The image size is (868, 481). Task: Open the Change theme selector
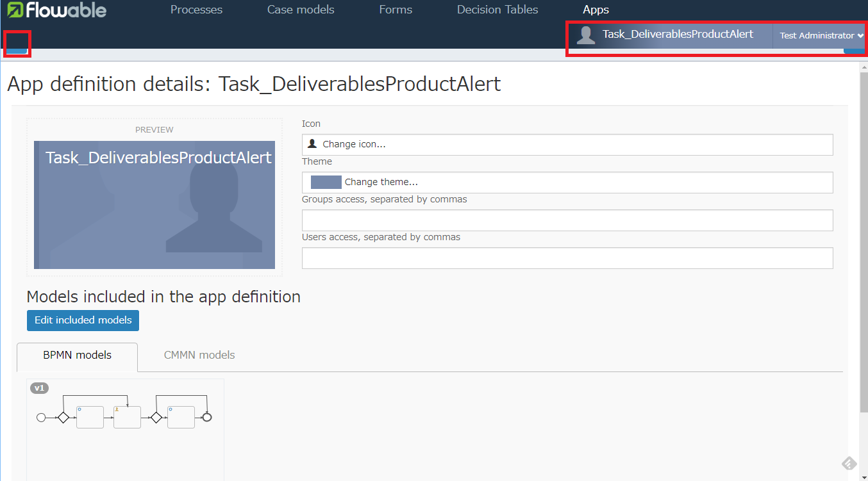click(x=567, y=182)
